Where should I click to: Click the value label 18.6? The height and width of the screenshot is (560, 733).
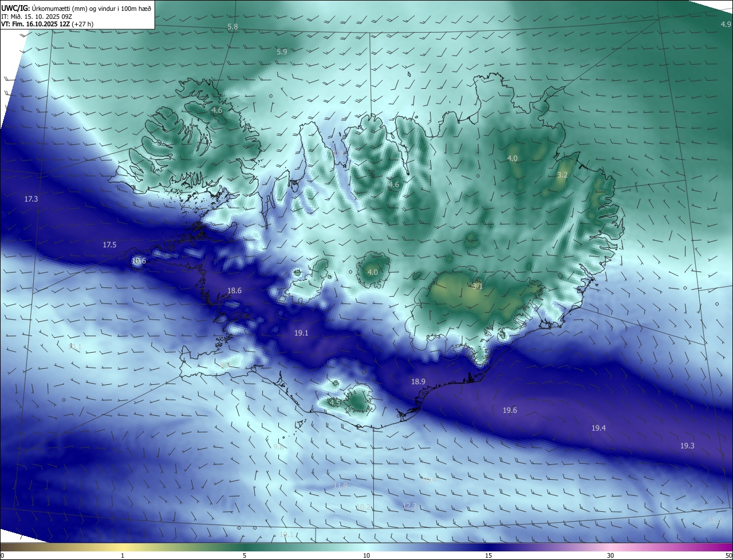tap(234, 290)
